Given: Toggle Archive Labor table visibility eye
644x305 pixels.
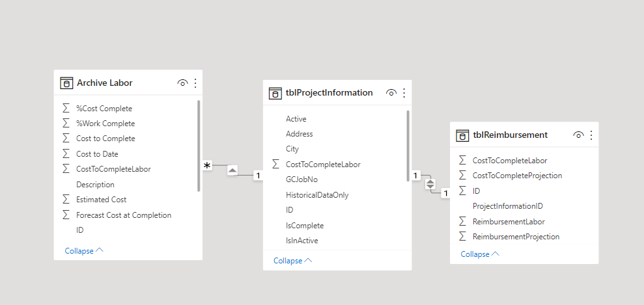Looking at the screenshot, I should [182, 83].
